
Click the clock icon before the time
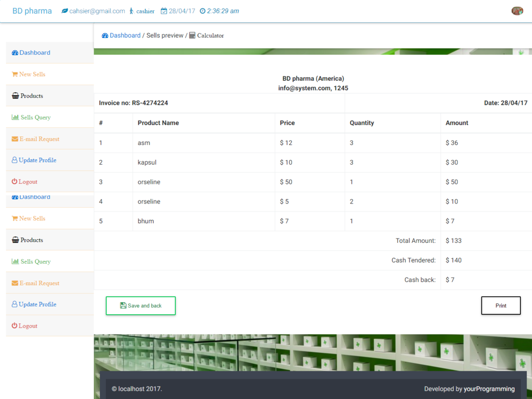(202, 11)
